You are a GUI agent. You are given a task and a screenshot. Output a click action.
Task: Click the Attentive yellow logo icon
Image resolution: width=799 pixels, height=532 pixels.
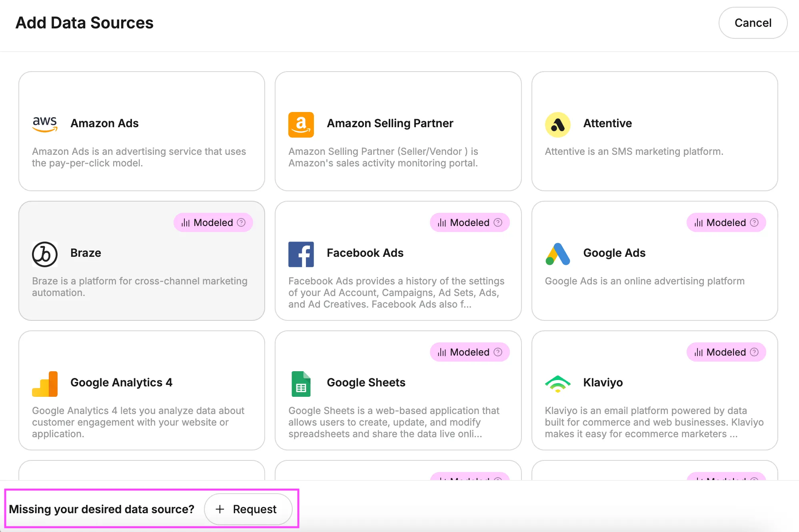(x=557, y=124)
